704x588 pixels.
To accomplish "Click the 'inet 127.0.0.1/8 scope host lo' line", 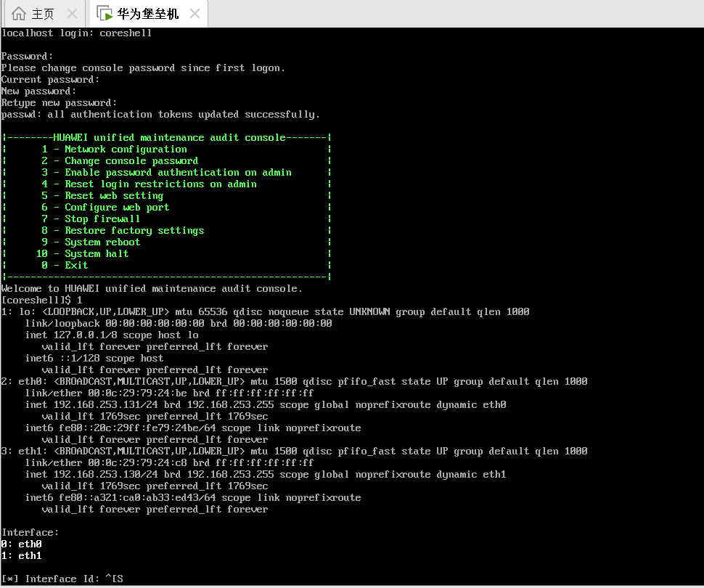I will pos(112,335).
